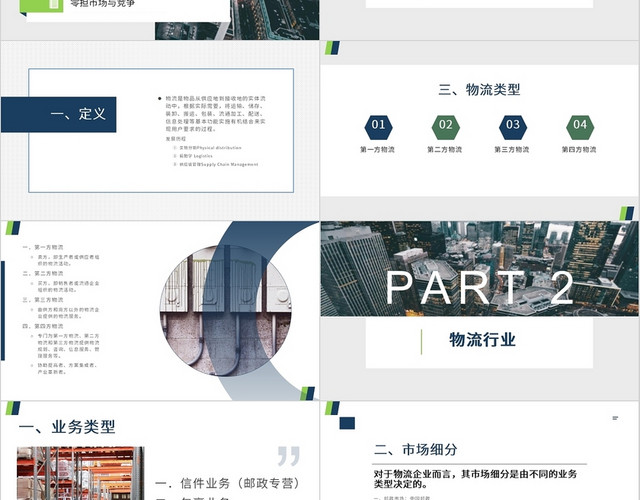Select the 一、定义 title banner
The width and height of the screenshot is (640, 500).
tap(58, 114)
